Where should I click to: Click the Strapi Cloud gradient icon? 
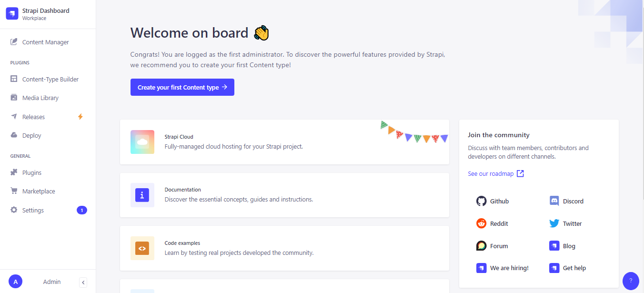[142, 142]
